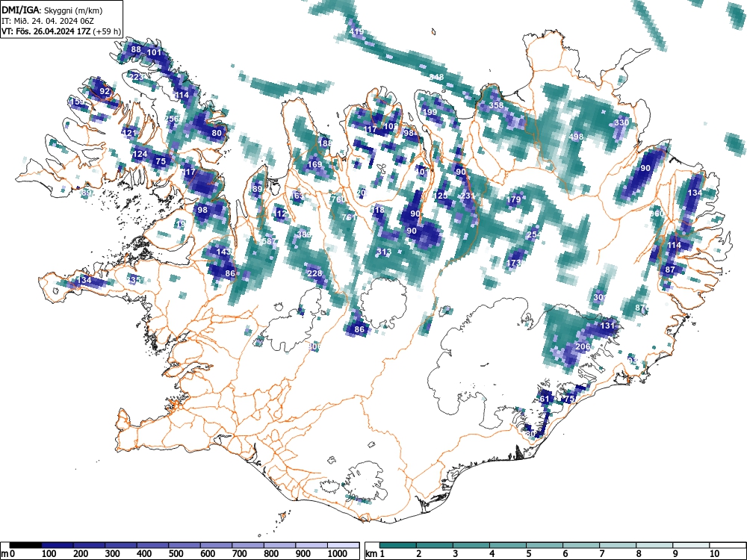Click the km legend segment between 5 and 6
The image size is (747, 560).
pyautogui.click(x=545, y=545)
